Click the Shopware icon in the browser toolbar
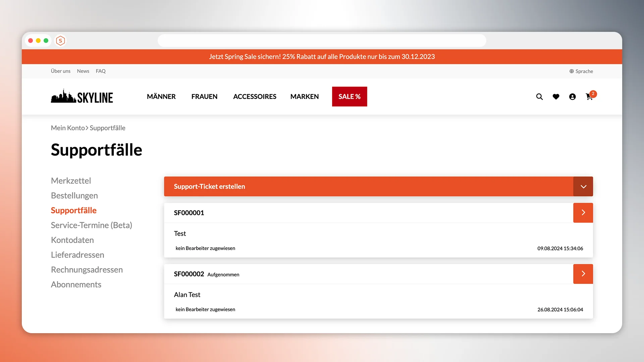The width and height of the screenshot is (644, 362). (x=60, y=40)
